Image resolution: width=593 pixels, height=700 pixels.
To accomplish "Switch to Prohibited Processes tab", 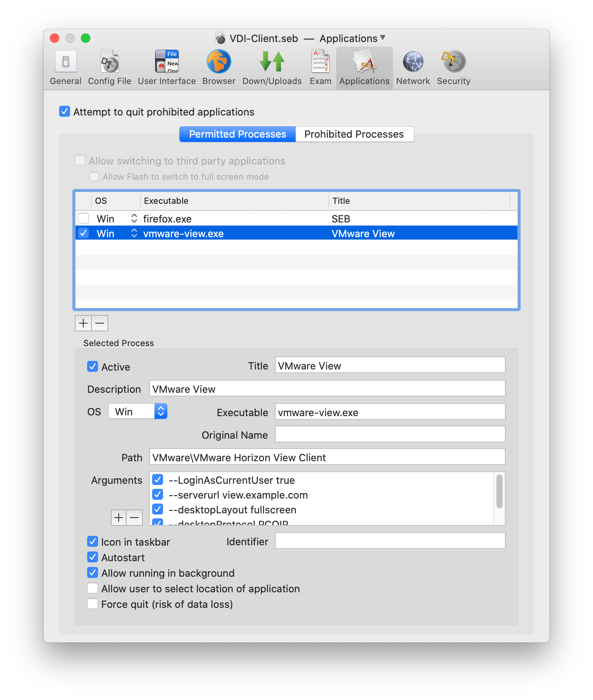I will [x=354, y=134].
